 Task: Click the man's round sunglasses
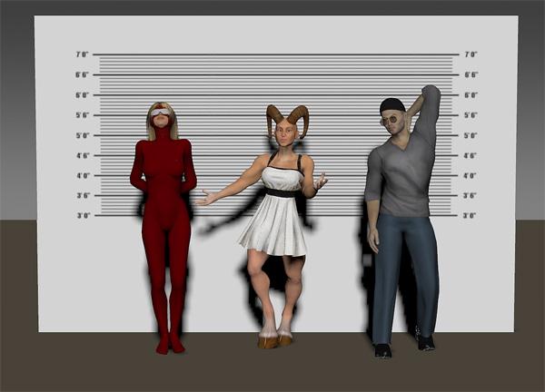(391, 119)
